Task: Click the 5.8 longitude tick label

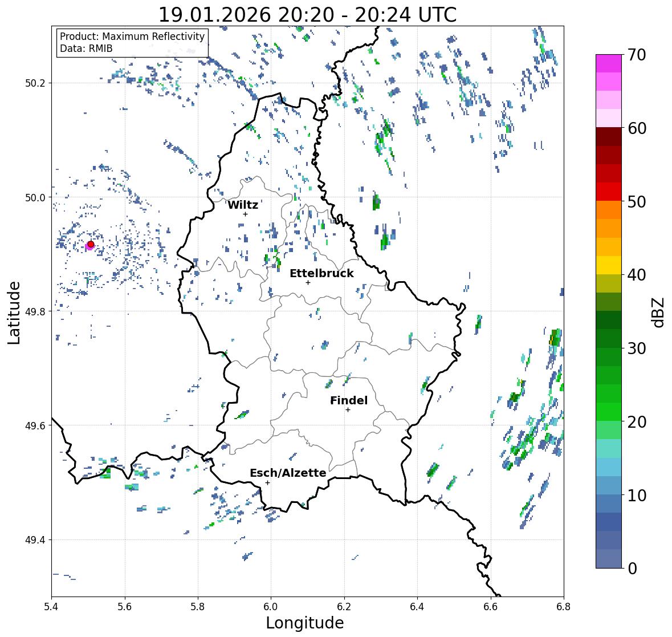Action: click(x=198, y=607)
